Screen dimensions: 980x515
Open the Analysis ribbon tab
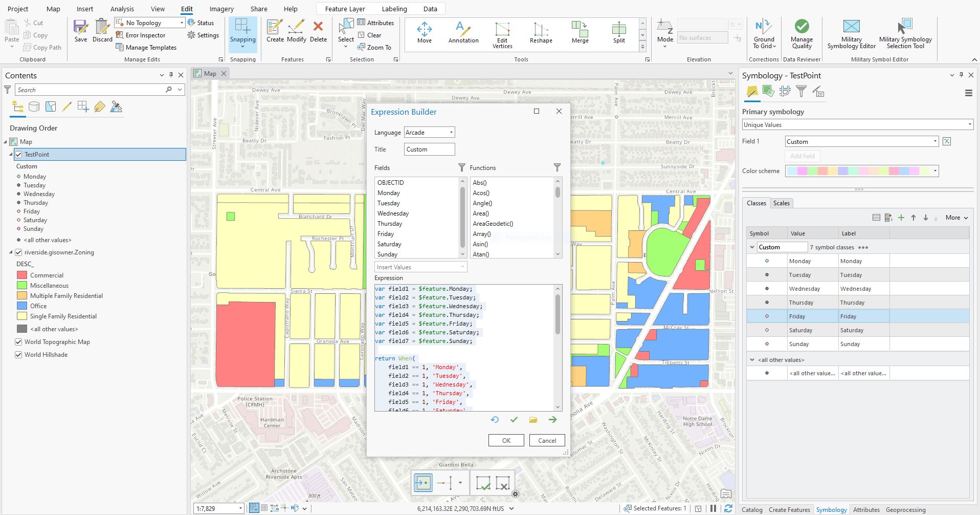pos(122,9)
